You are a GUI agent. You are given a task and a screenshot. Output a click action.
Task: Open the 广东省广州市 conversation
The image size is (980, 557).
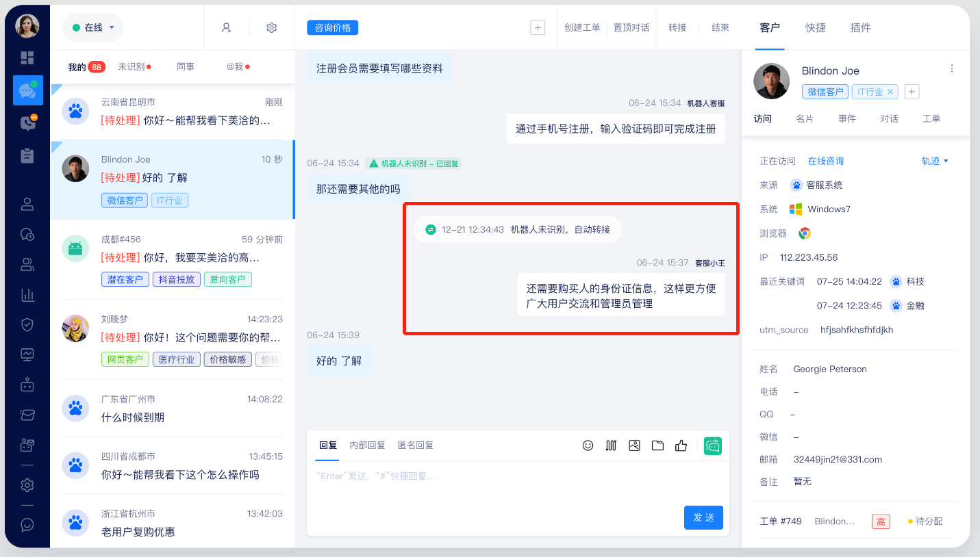click(x=173, y=409)
